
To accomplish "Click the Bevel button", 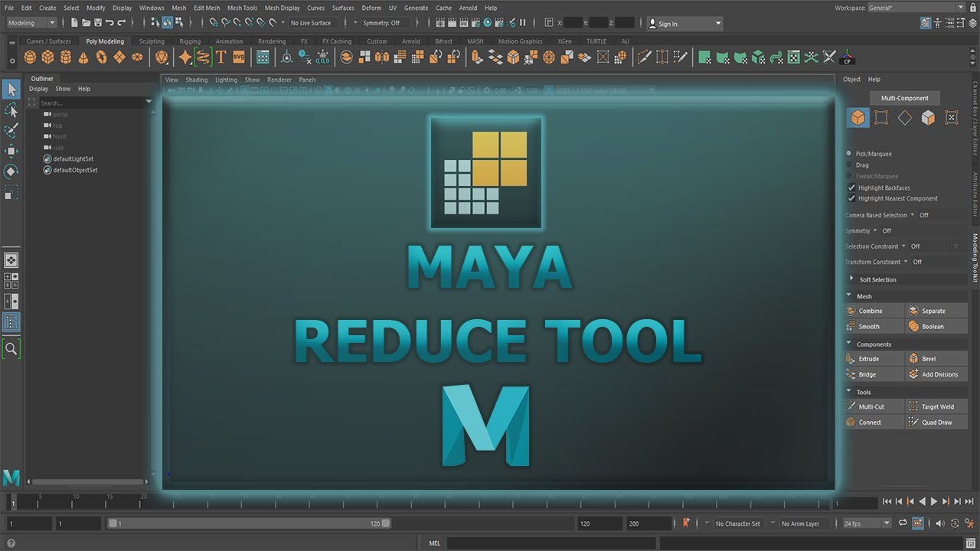I will tap(937, 358).
